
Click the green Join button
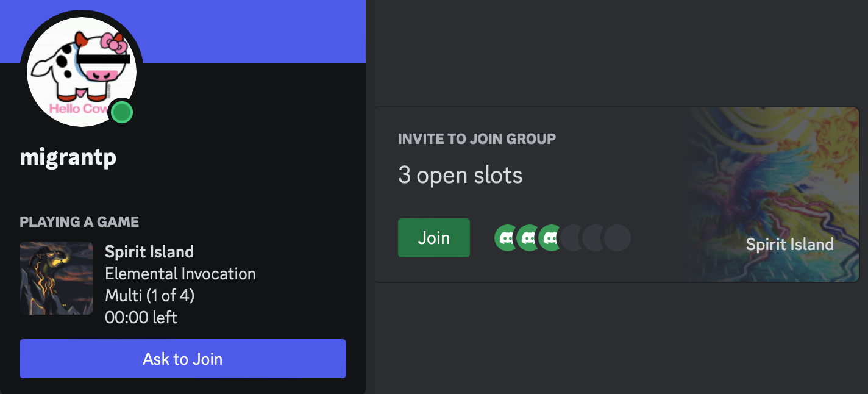point(434,238)
